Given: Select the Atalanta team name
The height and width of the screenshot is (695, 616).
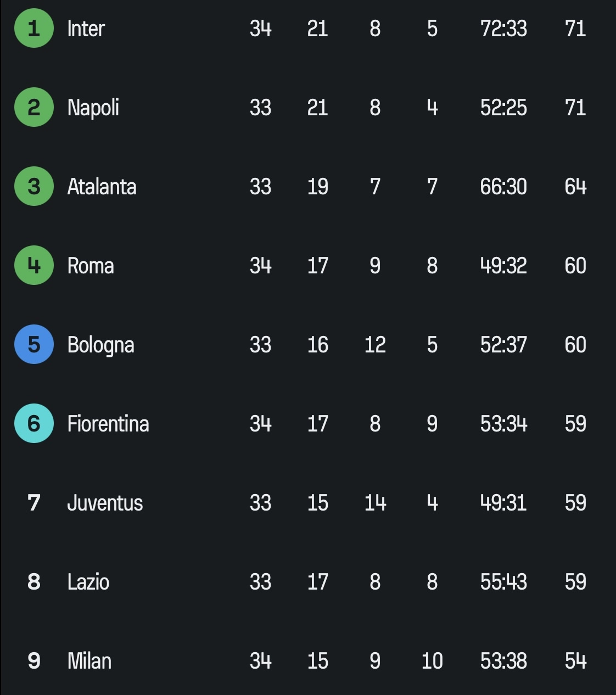Looking at the screenshot, I should 102,187.
